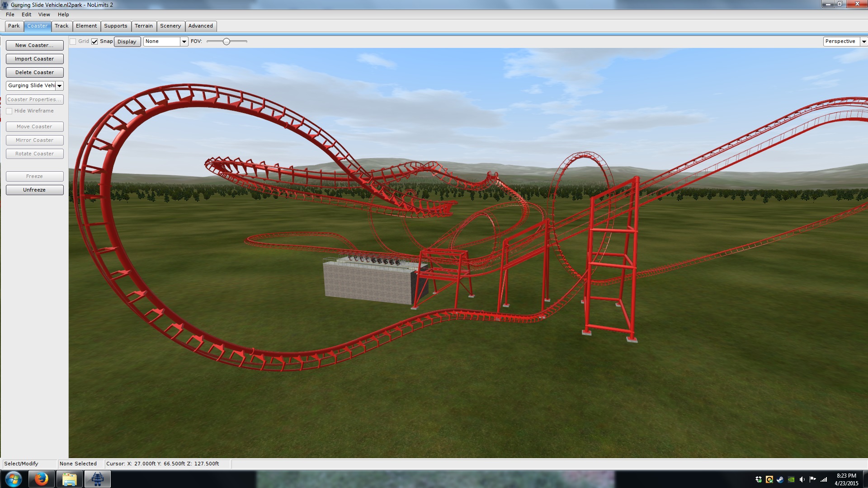This screenshot has width=868, height=488.
Task: Click the Steam tray icon
Action: [x=780, y=479]
